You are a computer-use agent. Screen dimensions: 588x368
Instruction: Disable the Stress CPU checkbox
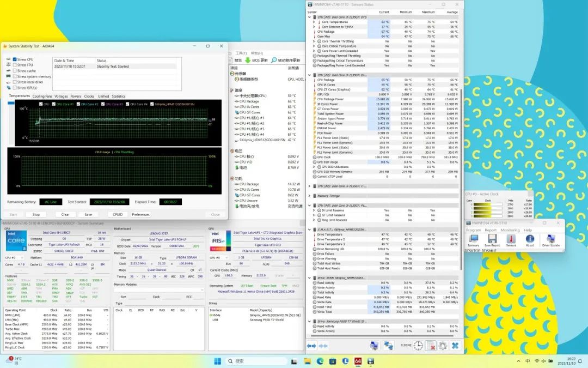point(15,59)
